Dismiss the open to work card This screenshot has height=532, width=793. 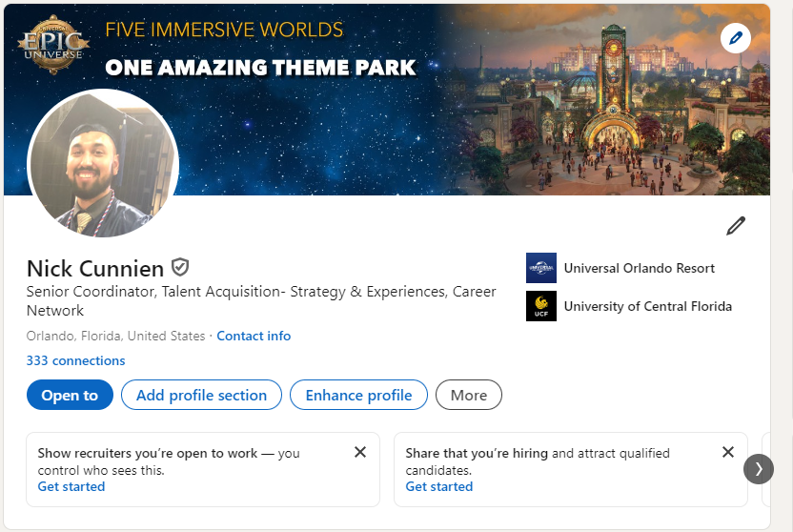[360, 452]
